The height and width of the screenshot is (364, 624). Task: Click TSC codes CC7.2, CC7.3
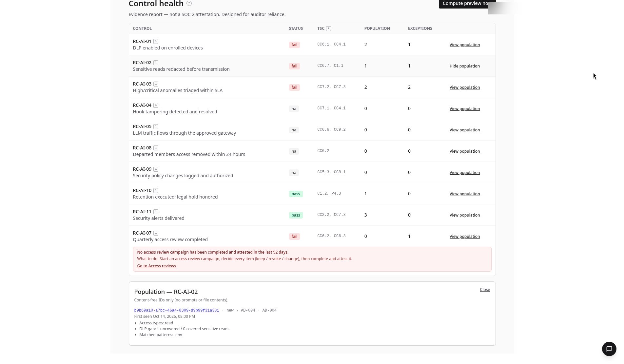[x=331, y=87]
